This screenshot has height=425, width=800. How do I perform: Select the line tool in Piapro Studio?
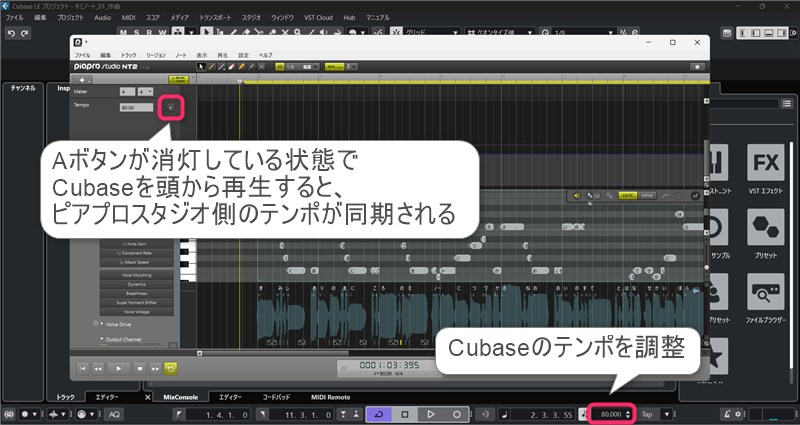[221, 67]
